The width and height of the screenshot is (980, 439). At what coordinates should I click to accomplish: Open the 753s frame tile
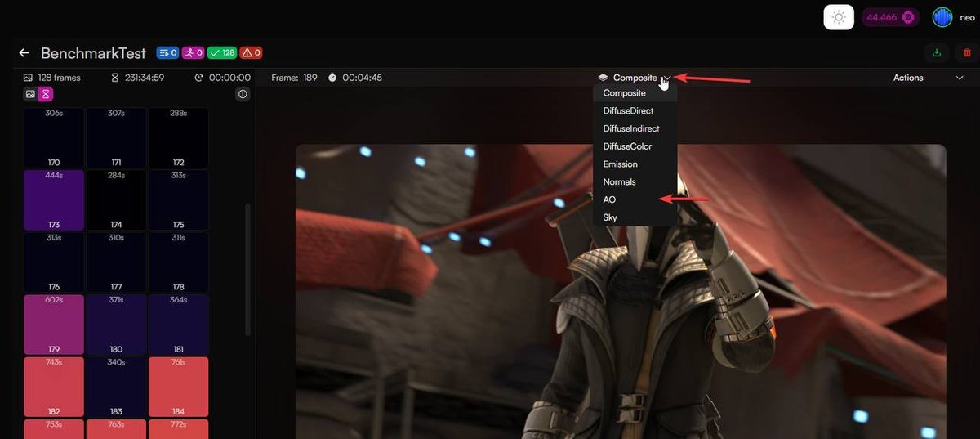click(x=54, y=429)
